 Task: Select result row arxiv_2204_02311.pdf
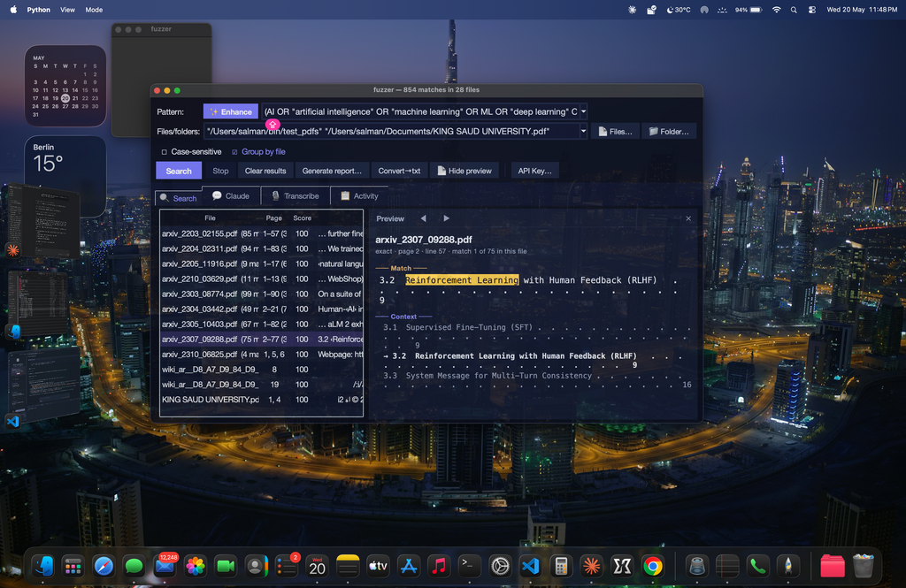pyautogui.click(x=262, y=248)
